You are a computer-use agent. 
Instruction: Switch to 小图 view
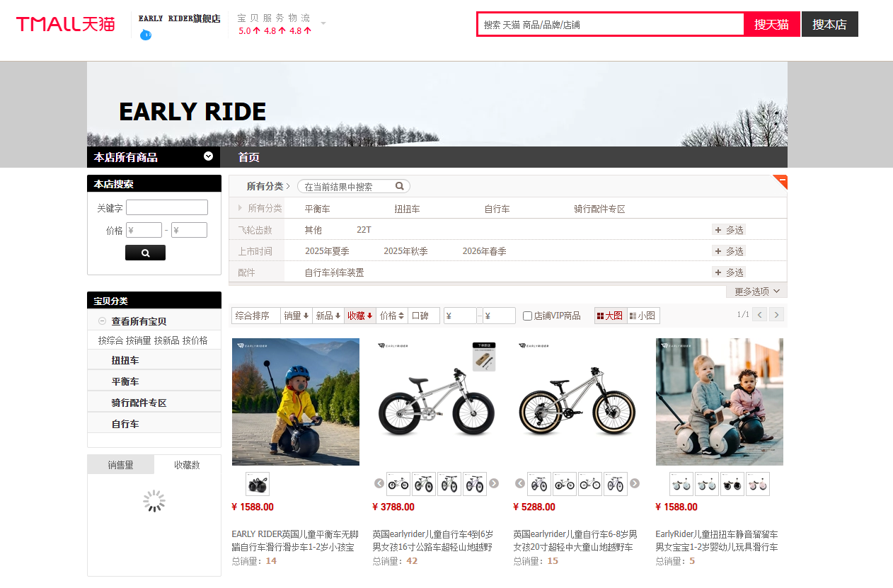643,316
